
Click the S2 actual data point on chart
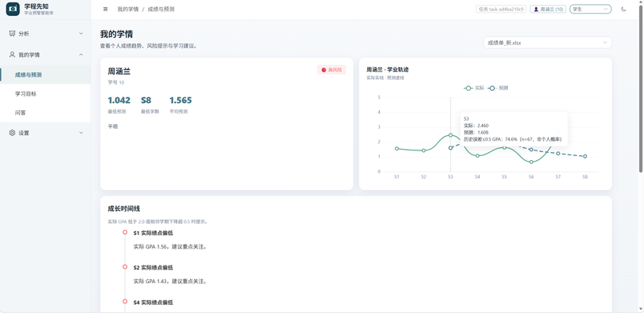[423, 150]
